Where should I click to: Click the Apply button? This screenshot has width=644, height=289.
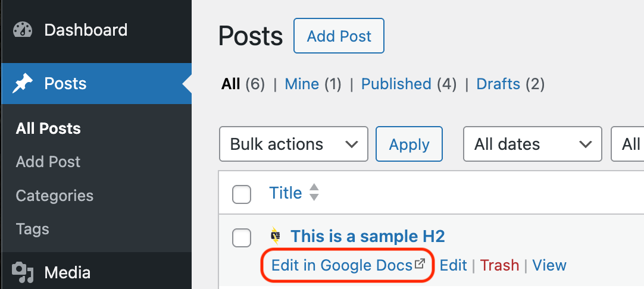(x=409, y=144)
